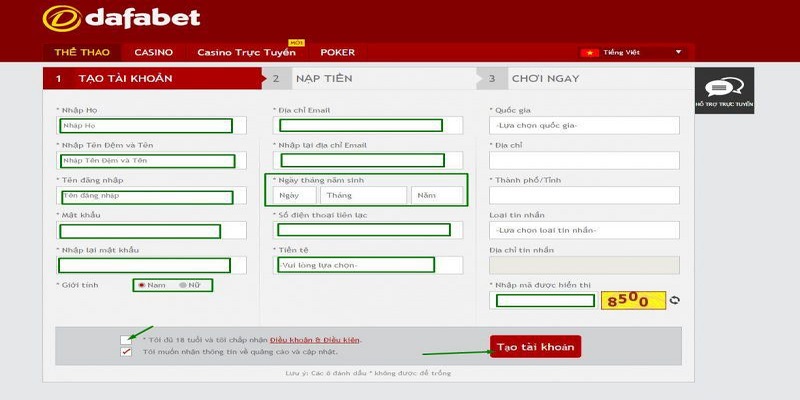Select step 1 TẠO TÀI KHOẢN
This screenshot has height=400, width=800.
[152, 79]
